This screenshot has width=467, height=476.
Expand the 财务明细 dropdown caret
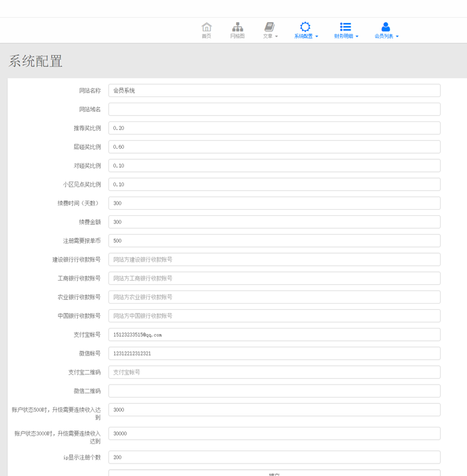(x=357, y=37)
